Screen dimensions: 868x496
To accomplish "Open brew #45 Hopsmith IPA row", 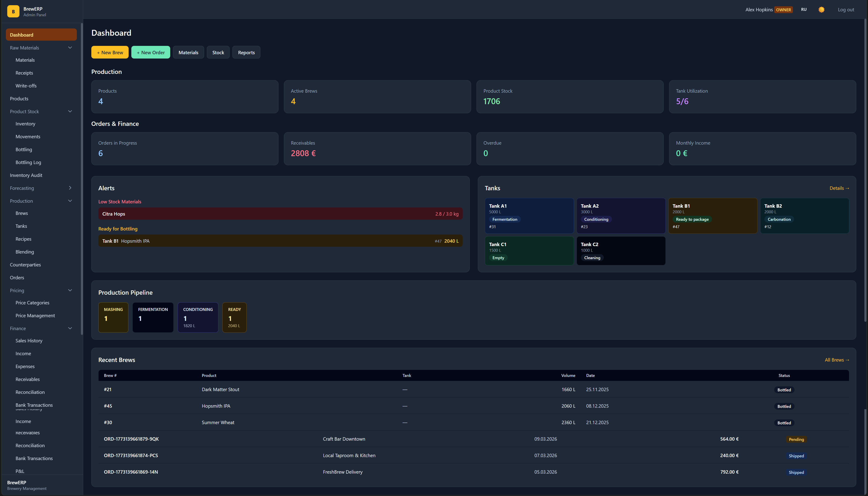I will click(474, 406).
